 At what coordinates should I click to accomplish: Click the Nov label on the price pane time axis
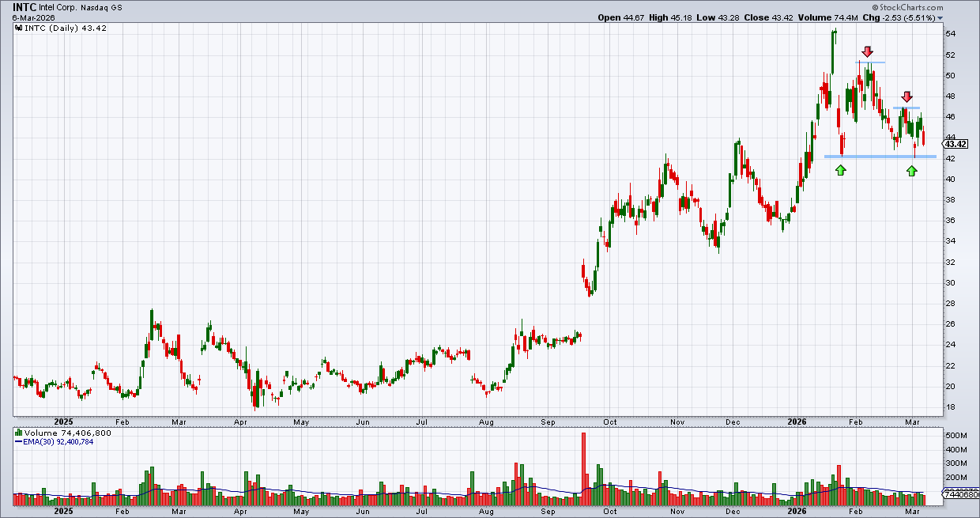point(677,422)
